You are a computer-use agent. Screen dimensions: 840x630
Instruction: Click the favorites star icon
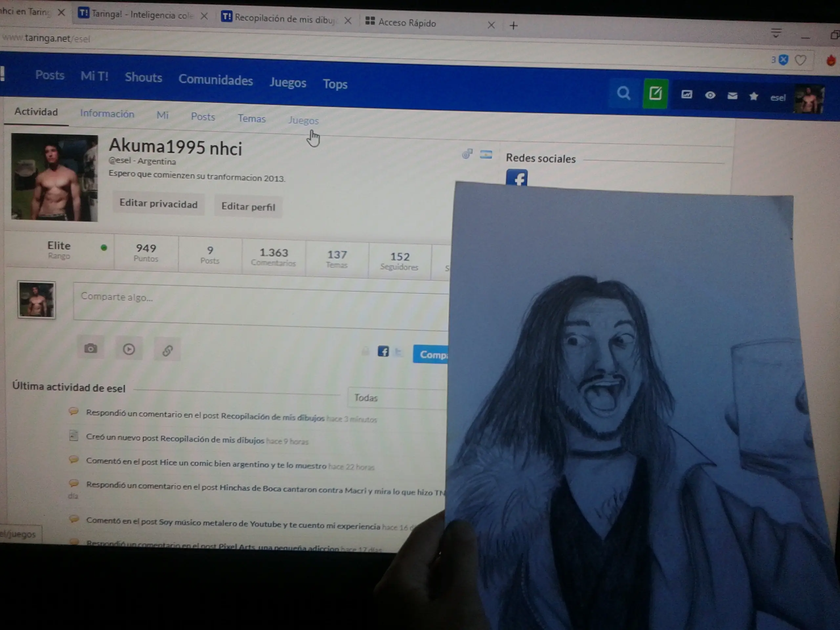(x=754, y=96)
